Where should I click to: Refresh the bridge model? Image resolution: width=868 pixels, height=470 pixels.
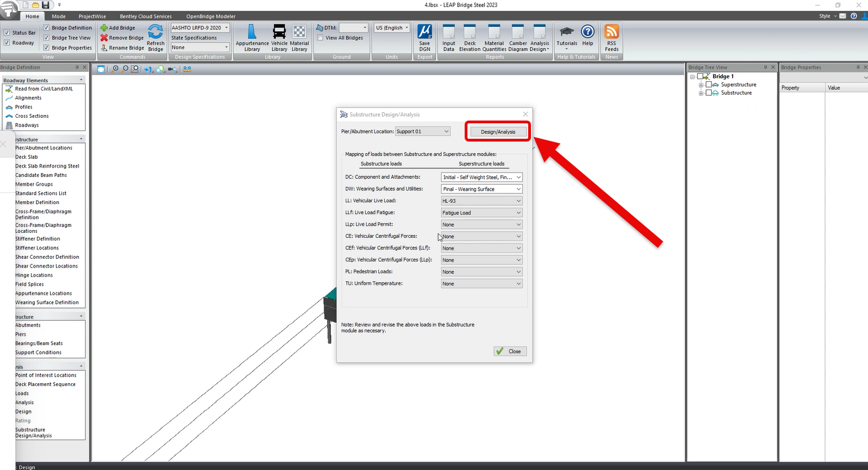(156, 38)
